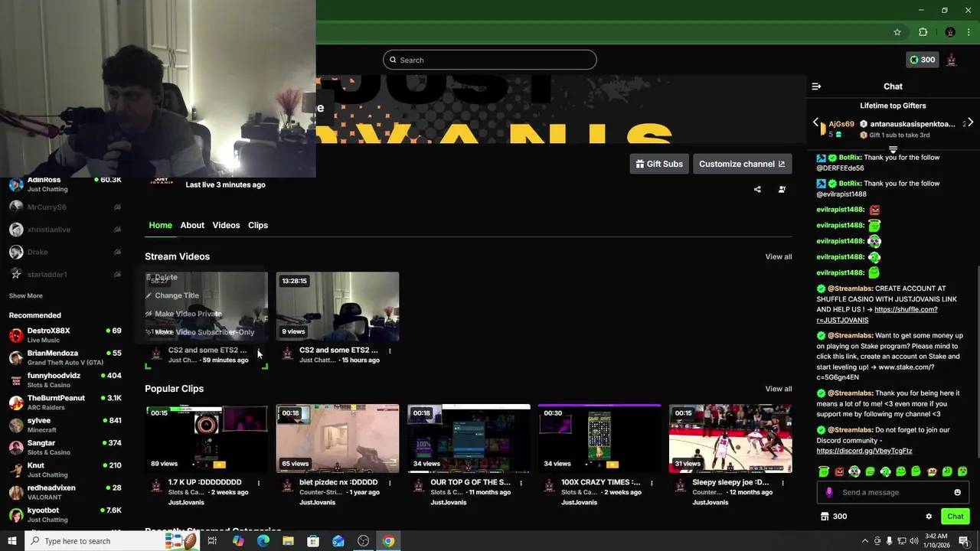Open the profile avatar menu at top right

(952, 60)
